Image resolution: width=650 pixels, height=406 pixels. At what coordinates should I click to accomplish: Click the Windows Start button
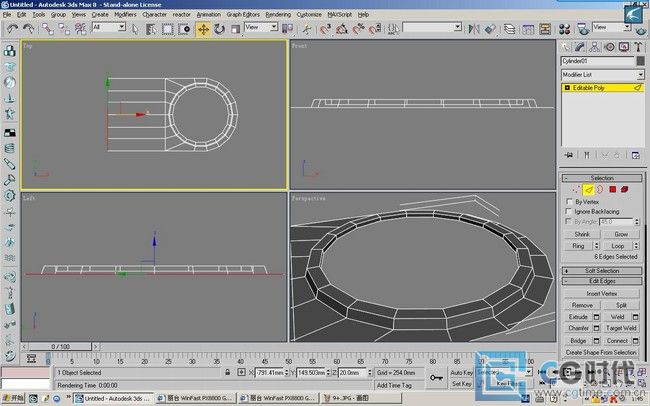[12, 398]
